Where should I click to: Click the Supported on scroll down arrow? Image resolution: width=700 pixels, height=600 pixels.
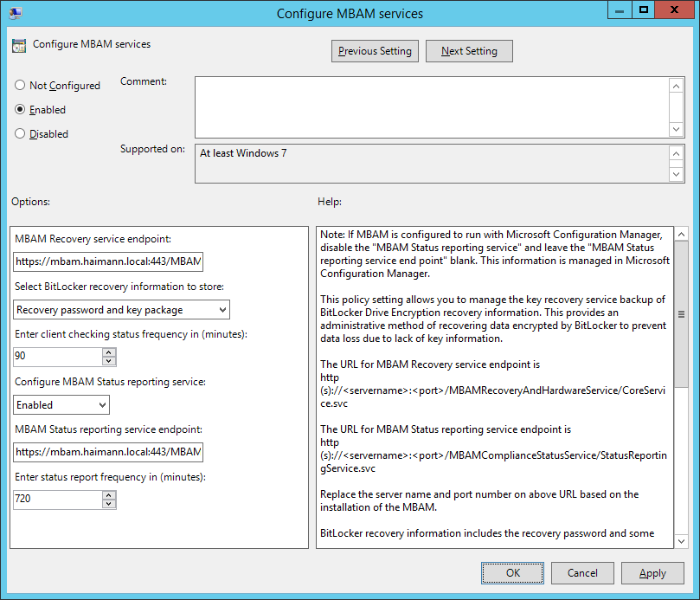(x=677, y=174)
